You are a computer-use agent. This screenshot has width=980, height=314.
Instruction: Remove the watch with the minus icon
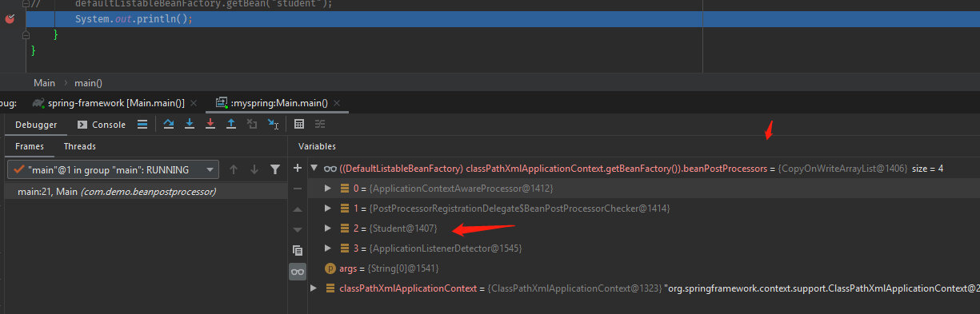tap(298, 189)
